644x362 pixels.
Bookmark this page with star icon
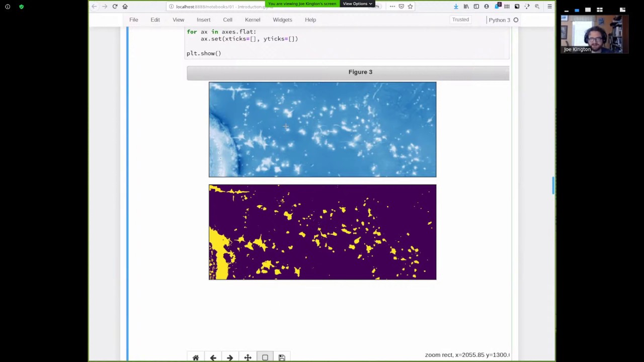pyautogui.click(x=410, y=7)
